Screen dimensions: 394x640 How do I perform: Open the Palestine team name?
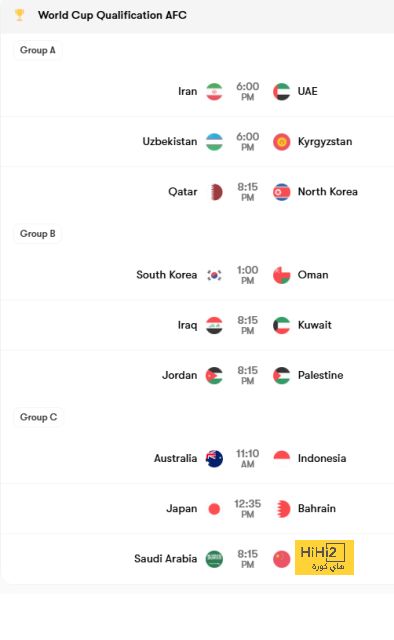(x=321, y=376)
